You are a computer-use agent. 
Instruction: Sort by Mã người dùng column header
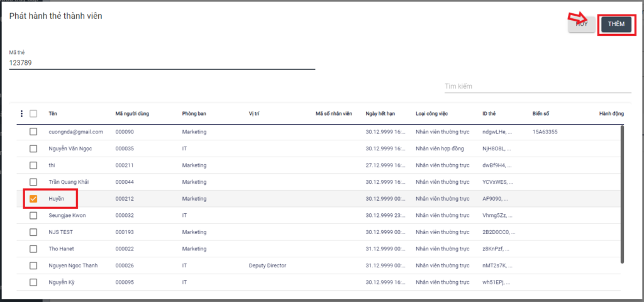tap(132, 114)
